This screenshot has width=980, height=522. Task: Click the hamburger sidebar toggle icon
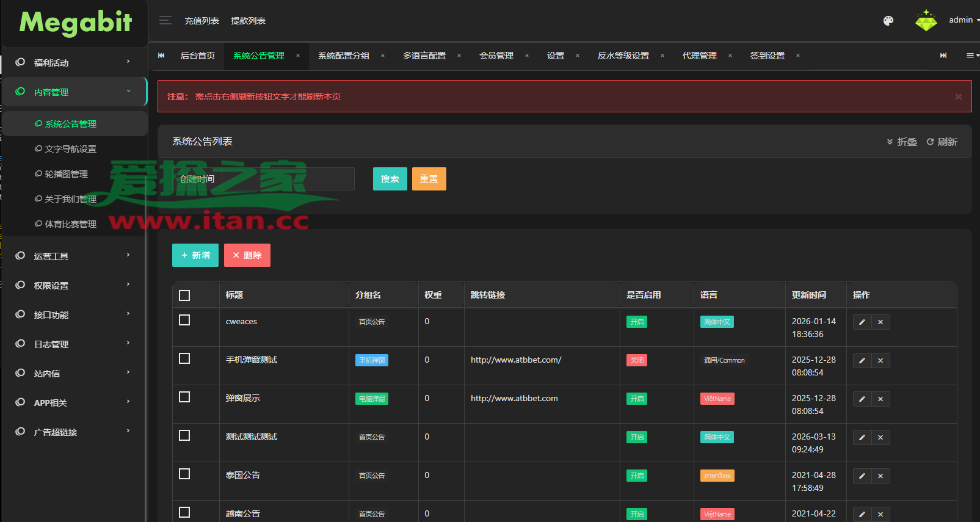(x=165, y=20)
